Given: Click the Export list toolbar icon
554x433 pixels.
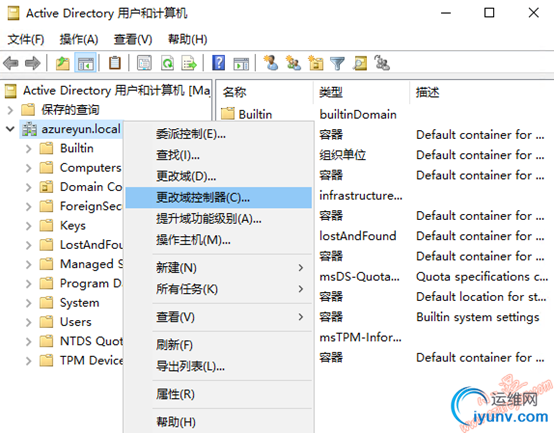Looking at the screenshot, I should click(189, 64).
